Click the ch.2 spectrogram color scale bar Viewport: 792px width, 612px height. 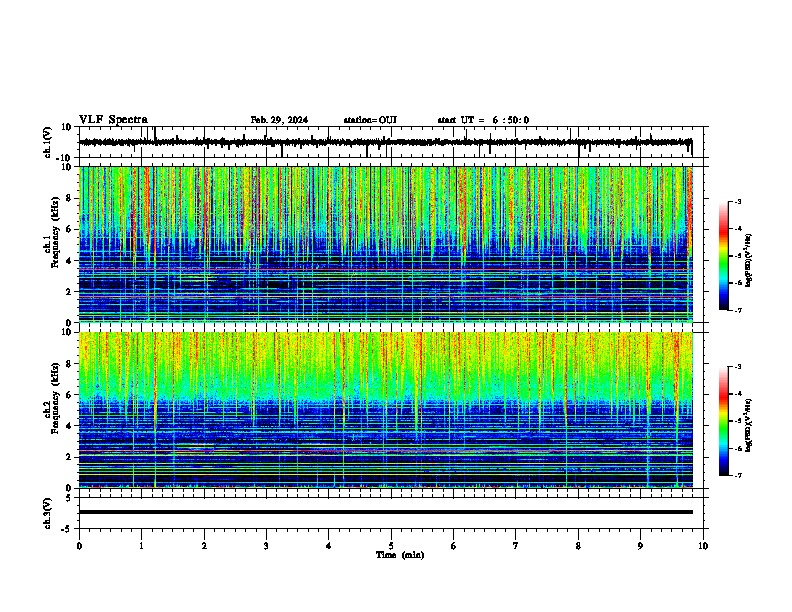tap(724, 421)
